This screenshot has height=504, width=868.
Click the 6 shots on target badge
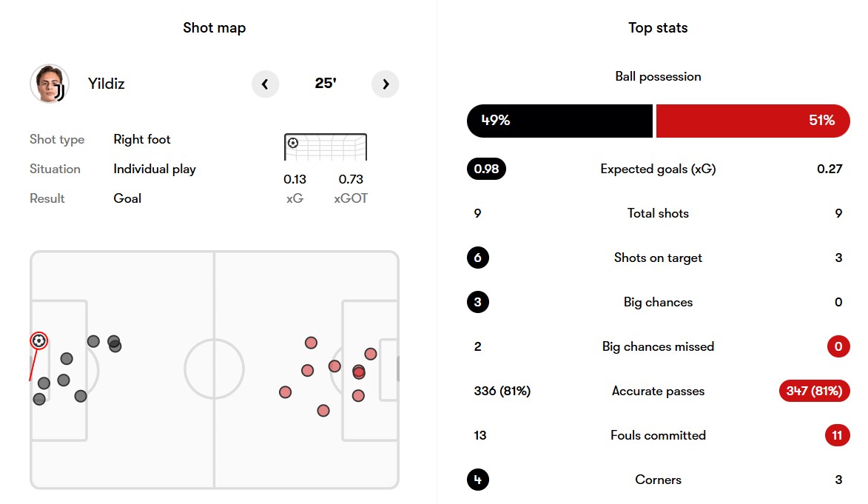[478, 258]
